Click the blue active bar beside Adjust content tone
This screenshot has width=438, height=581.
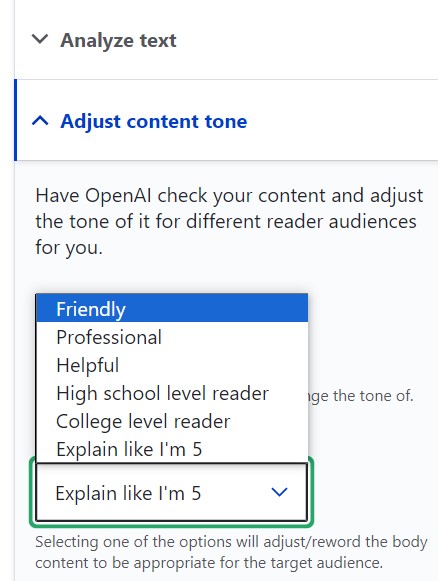pos(16,120)
